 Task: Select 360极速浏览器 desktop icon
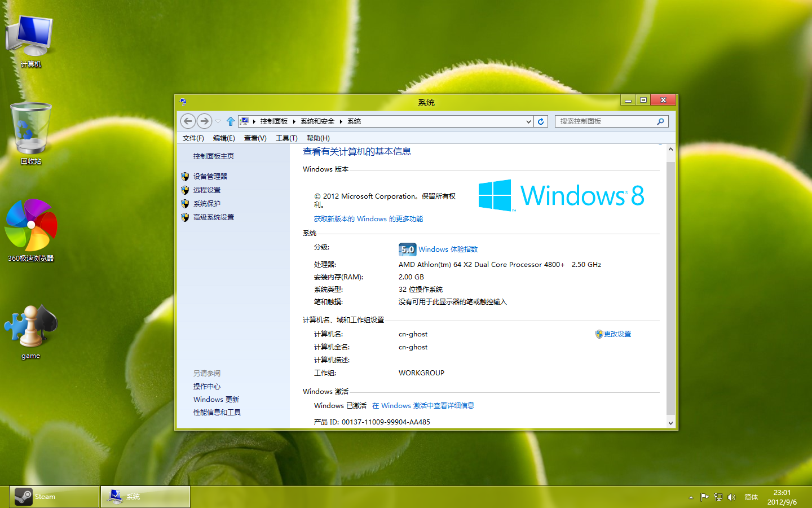pyautogui.click(x=30, y=230)
